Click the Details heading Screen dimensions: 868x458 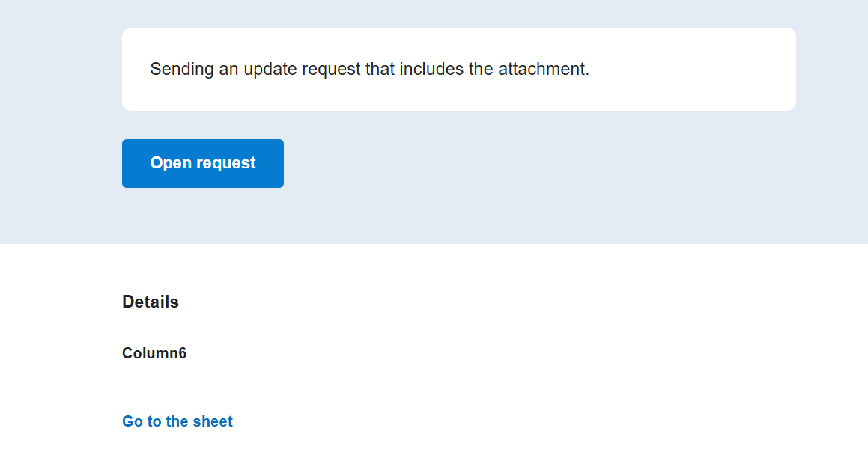coord(151,302)
